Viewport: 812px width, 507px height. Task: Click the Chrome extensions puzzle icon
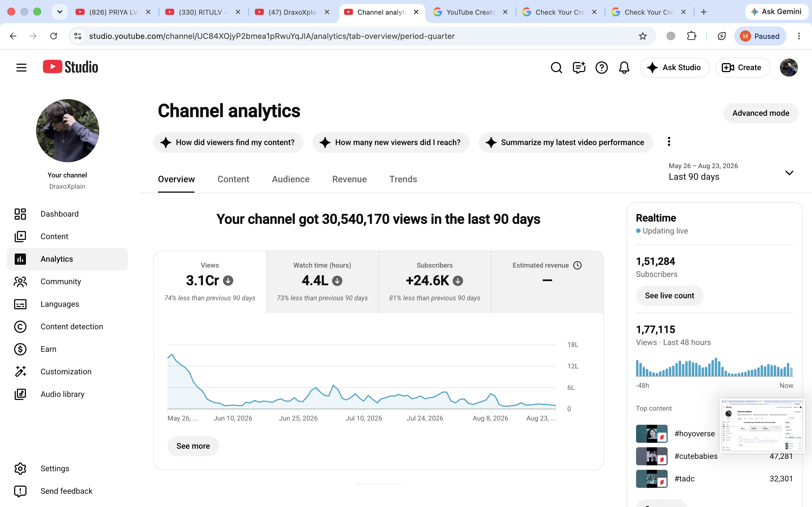[x=692, y=36]
